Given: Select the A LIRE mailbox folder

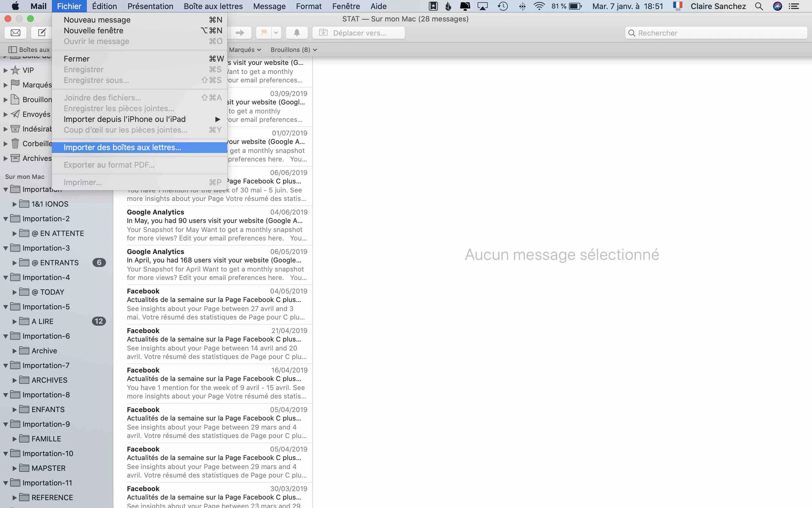Looking at the screenshot, I should 42,321.
